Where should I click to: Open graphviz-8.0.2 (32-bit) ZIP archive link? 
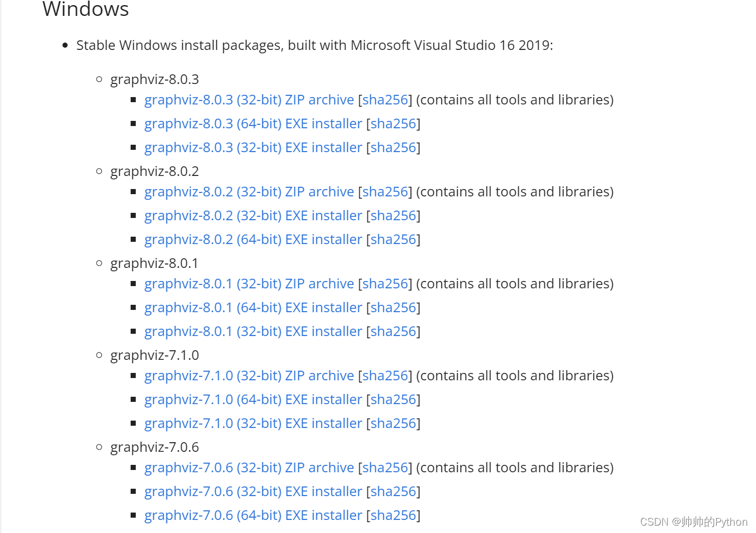click(249, 192)
